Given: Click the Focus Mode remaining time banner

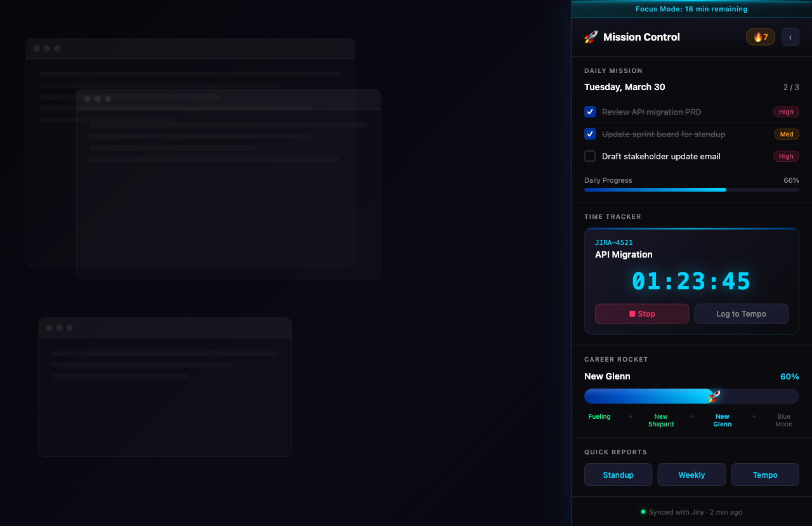Looking at the screenshot, I should 691,9.
